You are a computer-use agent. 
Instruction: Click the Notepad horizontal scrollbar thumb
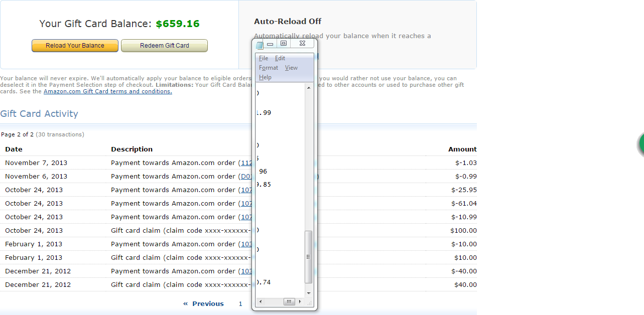[x=289, y=302]
